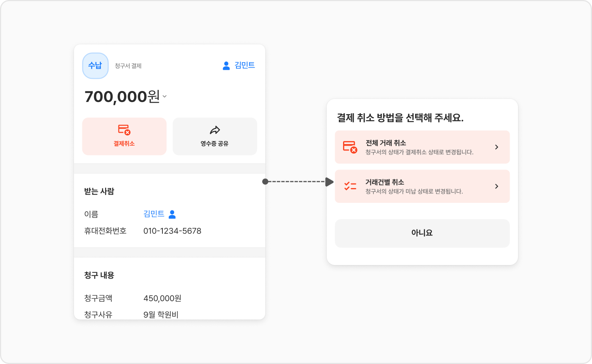Tap the 영수증 공유 button label
This screenshot has width=592, height=364.
(x=214, y=143)
